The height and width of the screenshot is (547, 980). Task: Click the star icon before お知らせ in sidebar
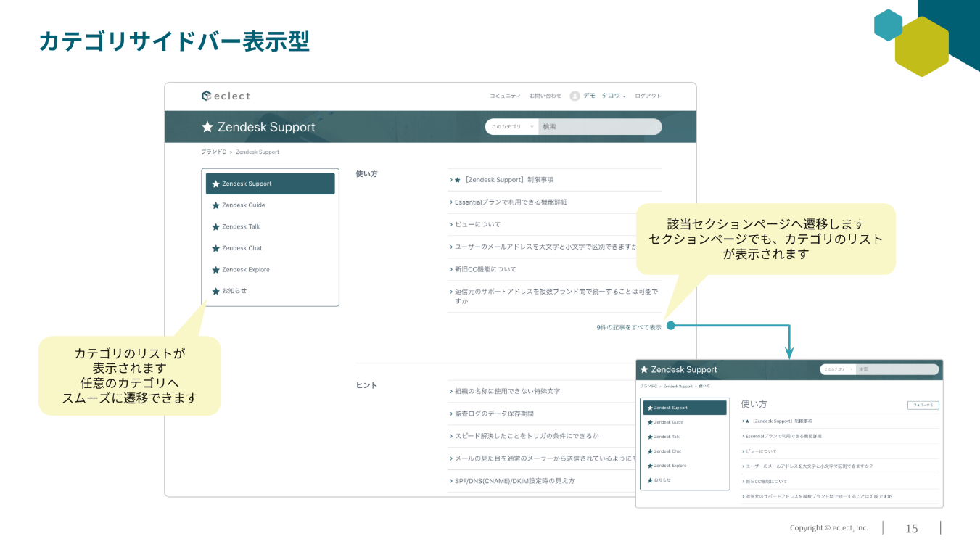pos(215,291)
